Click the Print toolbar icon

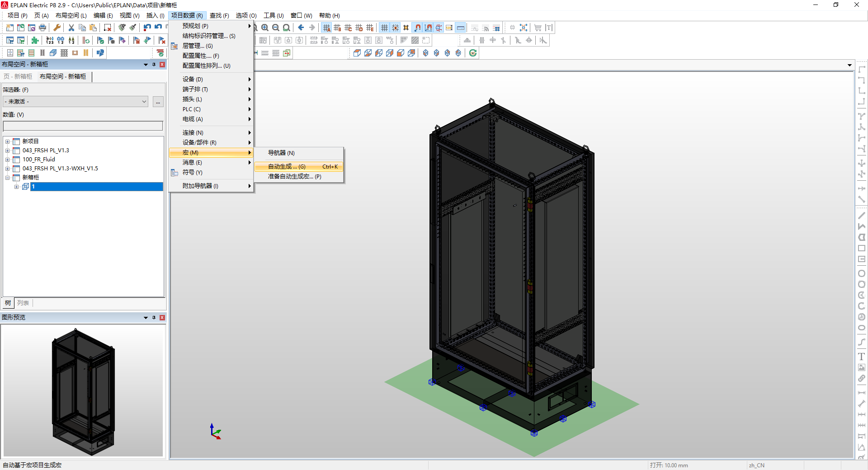tap(42, 27)
